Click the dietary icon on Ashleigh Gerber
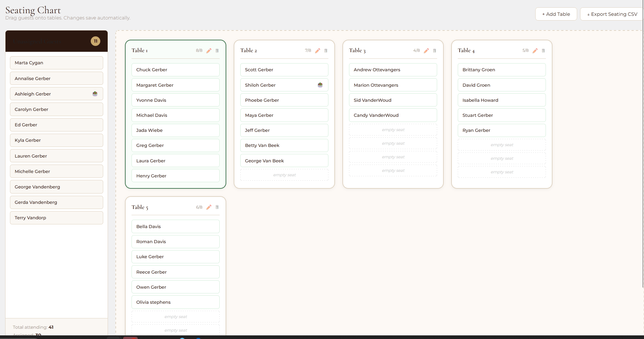 click(95, 94)
